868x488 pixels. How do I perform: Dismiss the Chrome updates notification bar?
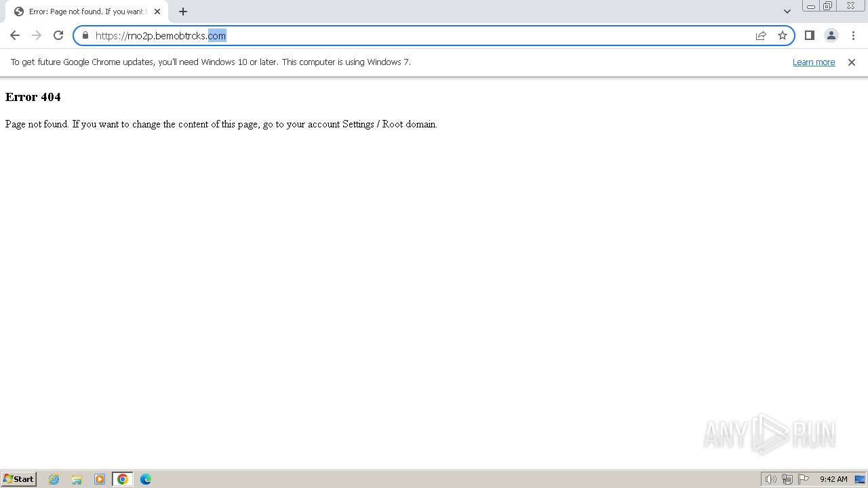852,62
